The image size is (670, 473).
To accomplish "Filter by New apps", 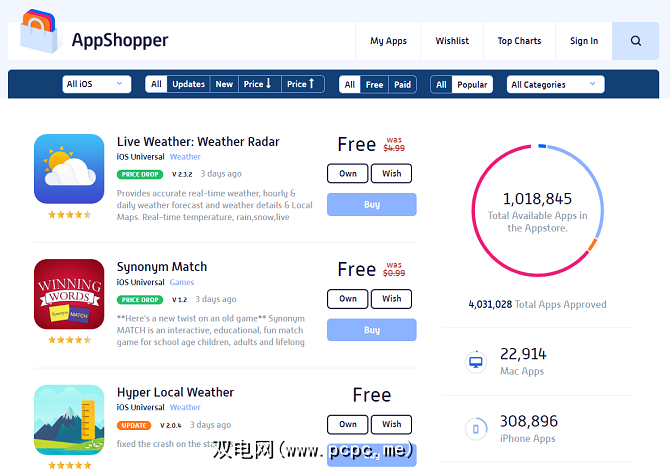I will 224,84.
